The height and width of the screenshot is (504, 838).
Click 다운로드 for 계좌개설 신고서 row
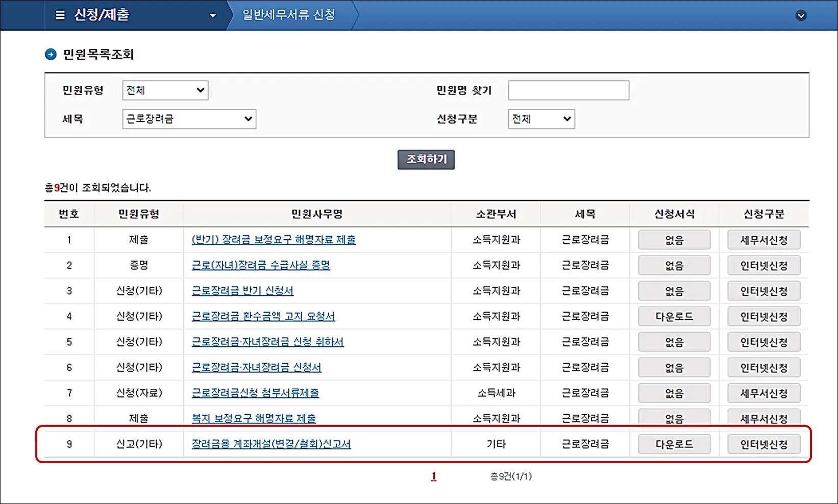click(x=674, y=444)
